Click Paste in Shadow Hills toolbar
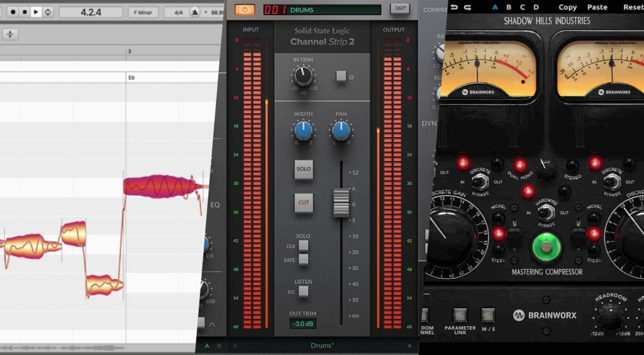This screenshot has width=644, height=355. [x=597, y=7]
